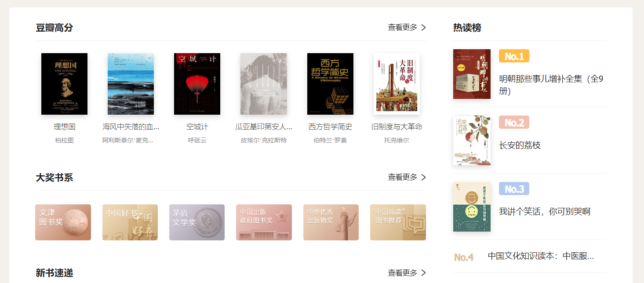
Task: Click the No.3 ranking badge
Action: [514, 189]
